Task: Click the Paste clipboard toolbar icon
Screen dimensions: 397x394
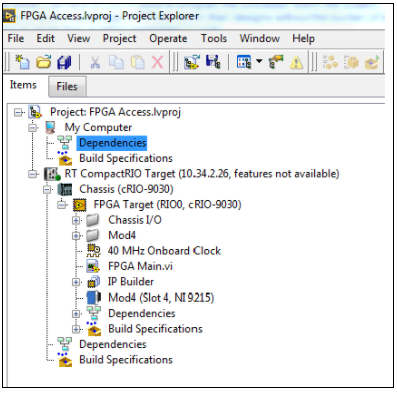Action: pyautogui.click(x=138, y=62)
